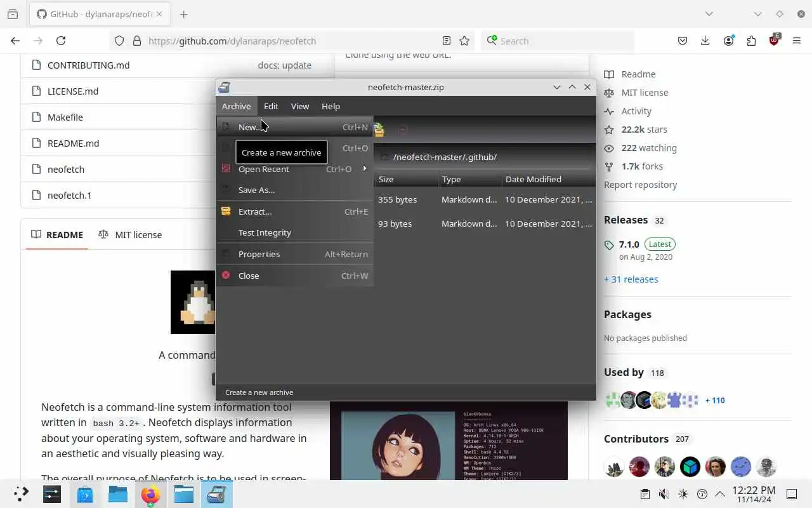The image size is (812, 508).
Task: Open Firefox downloads panel
Action: pyautogui.click(x=705, y=41)
